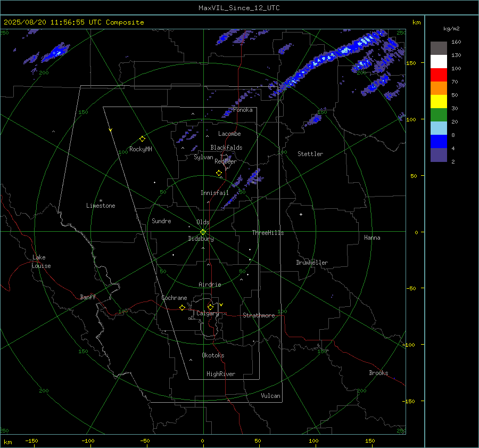Image resolution: width=479 pixels, height=448 pixels.
Task: Click the 2025/08/20 11:56:55 UTC Composite timestamp
Action: (x=73, y=22)
